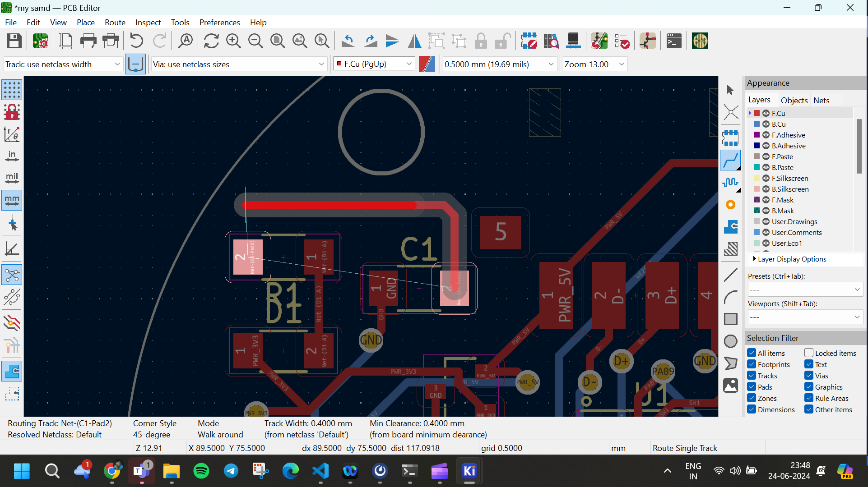Expand Layer Display Options
The image size is (868, 487).
(790, 259)
